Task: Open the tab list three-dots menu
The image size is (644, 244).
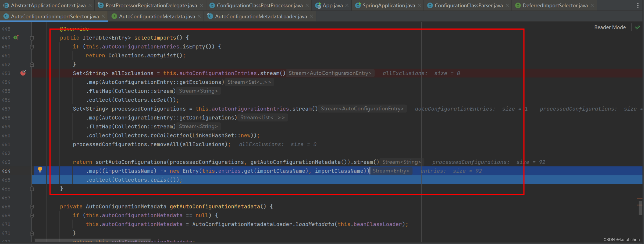Action: pos(638,5)
